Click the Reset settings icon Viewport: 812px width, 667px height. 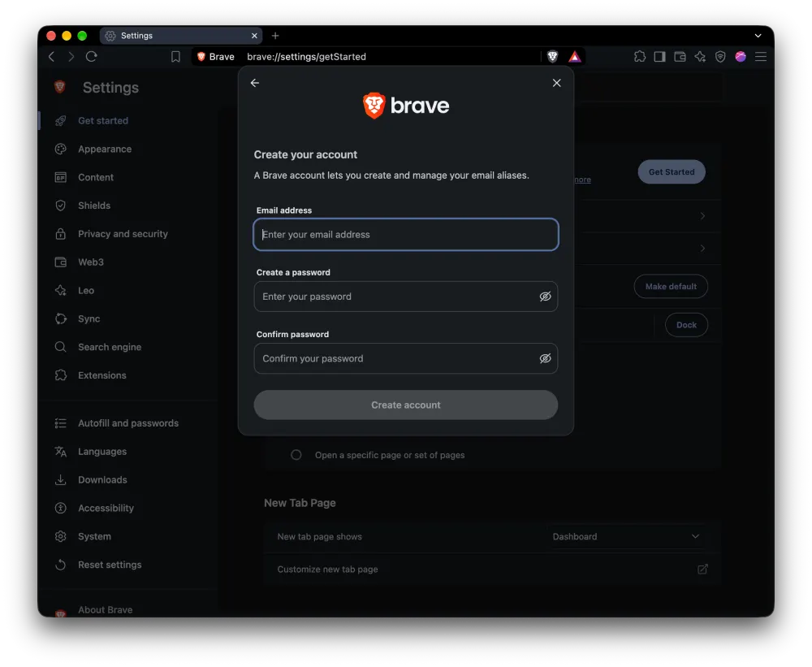pyautogui.click(x=61, y=565)
